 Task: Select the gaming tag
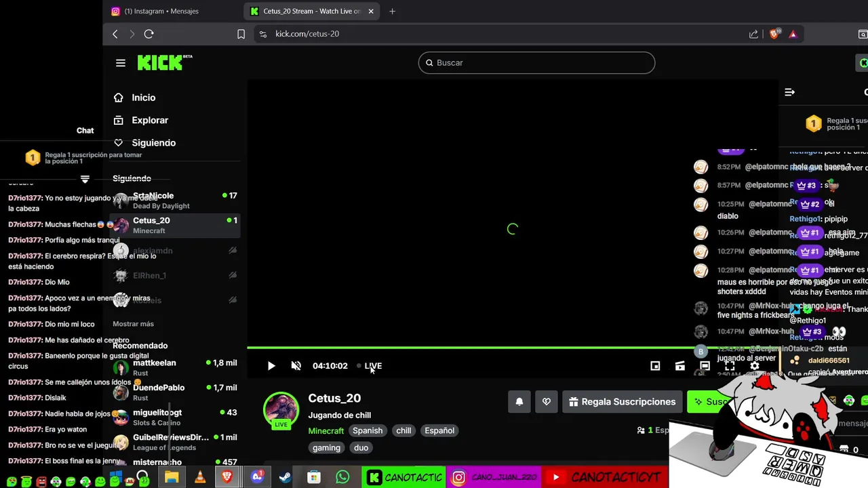pyautogui.click(x=326, y=448)
